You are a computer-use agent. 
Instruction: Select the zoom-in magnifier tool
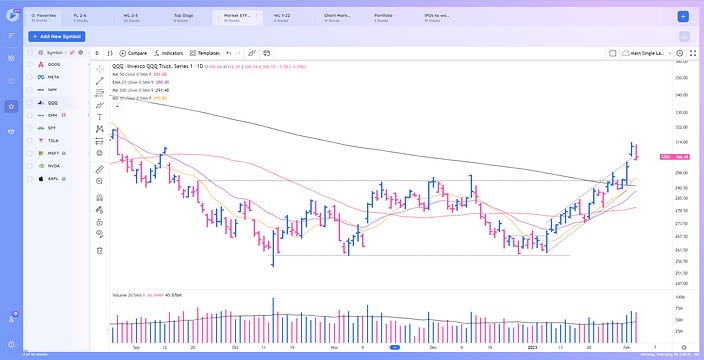click(x=100, y=181)
